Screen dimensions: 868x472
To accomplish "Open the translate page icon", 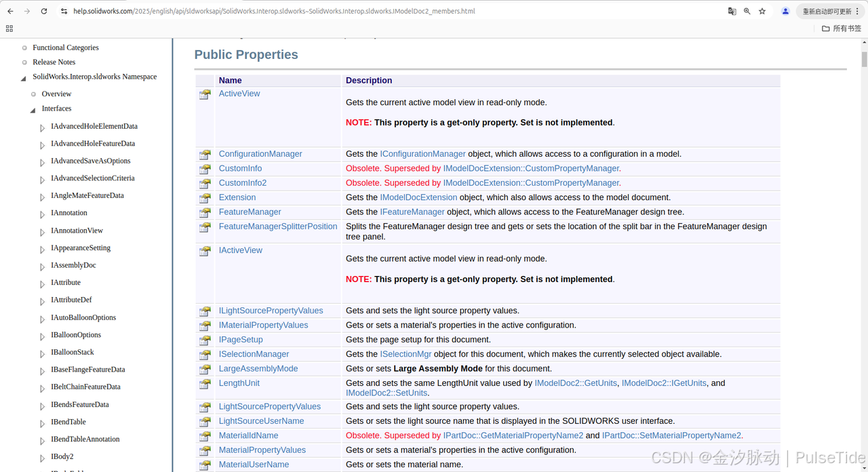I will coord(732,12).
